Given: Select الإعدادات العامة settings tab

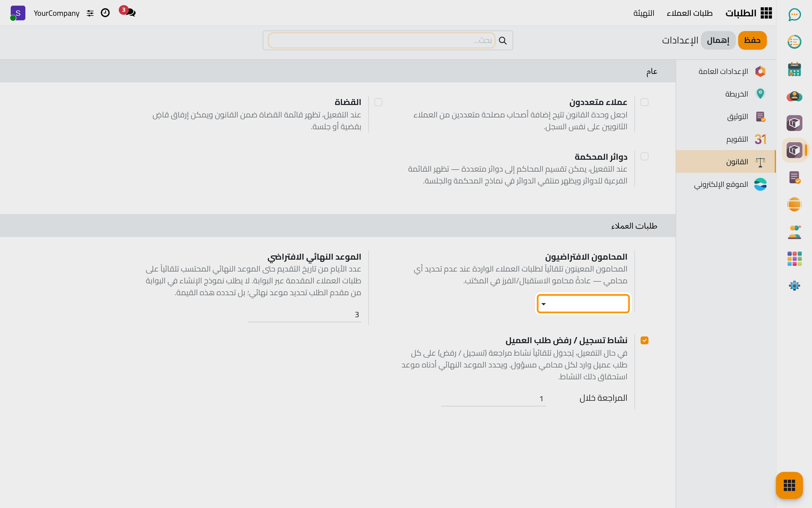Looking at the screenshot, I should pyautogui.click(x=726, y=71).
